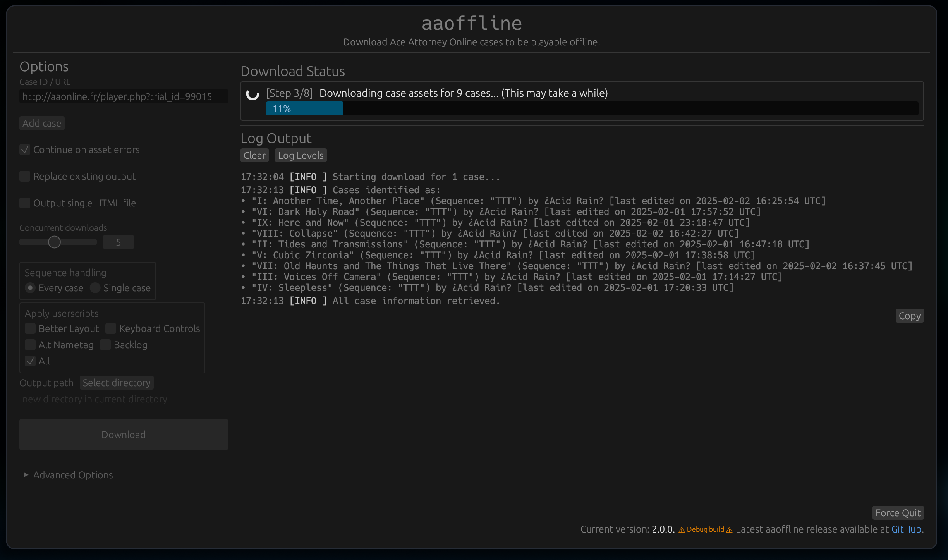Viewport: 948px width, 560px height.
Task: Select Single case radio button
Action: point(95,288)
